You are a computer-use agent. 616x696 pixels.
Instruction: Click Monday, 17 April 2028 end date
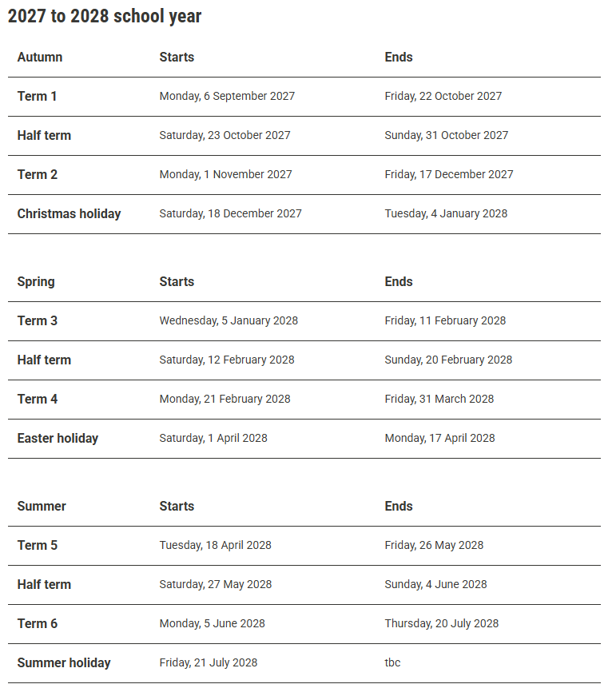tap(439, 439)
